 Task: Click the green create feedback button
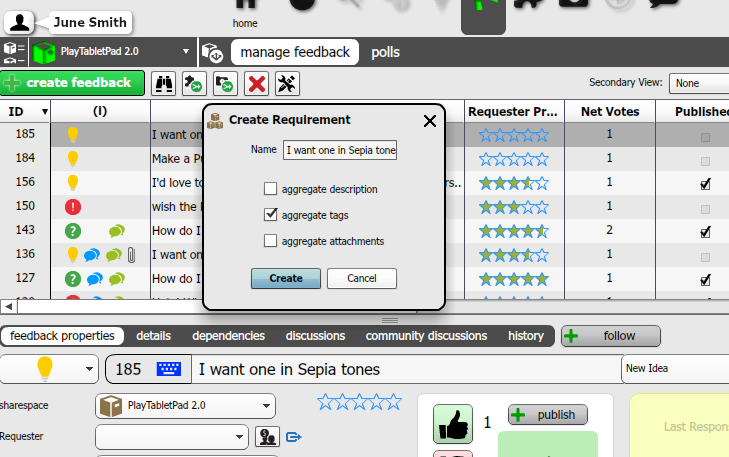coord(72,83)
